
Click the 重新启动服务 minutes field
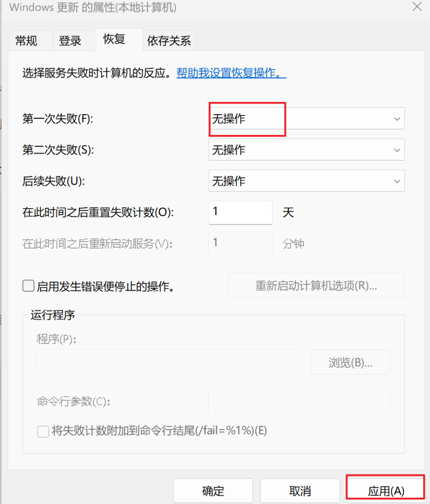[x=240, y=244]
